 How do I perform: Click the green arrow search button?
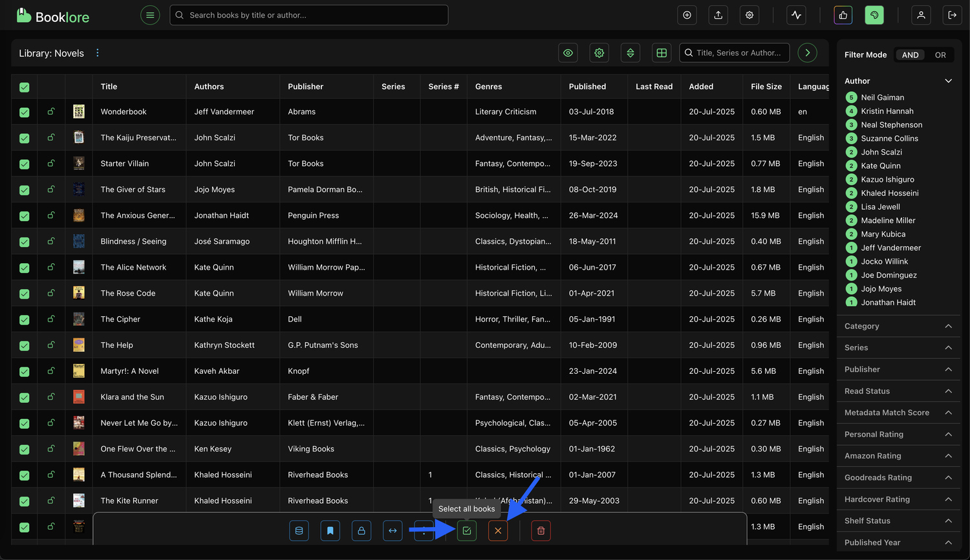[806, 52]
